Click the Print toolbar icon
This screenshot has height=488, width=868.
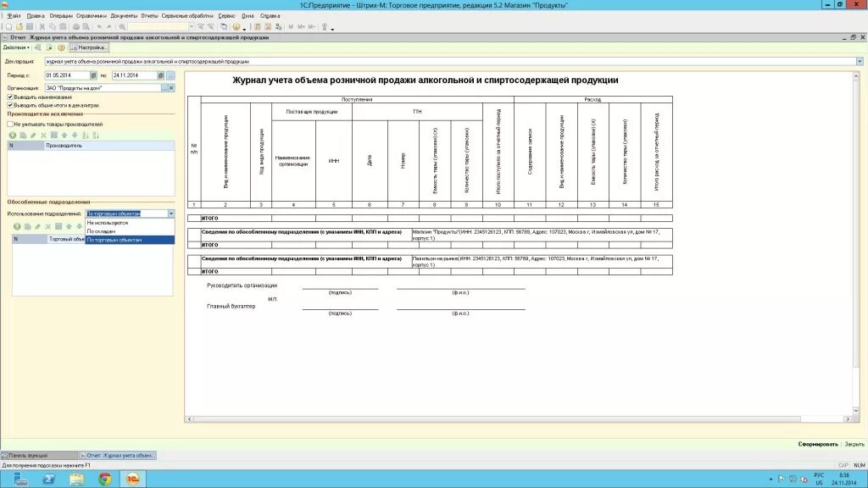[x=76, y=26]
